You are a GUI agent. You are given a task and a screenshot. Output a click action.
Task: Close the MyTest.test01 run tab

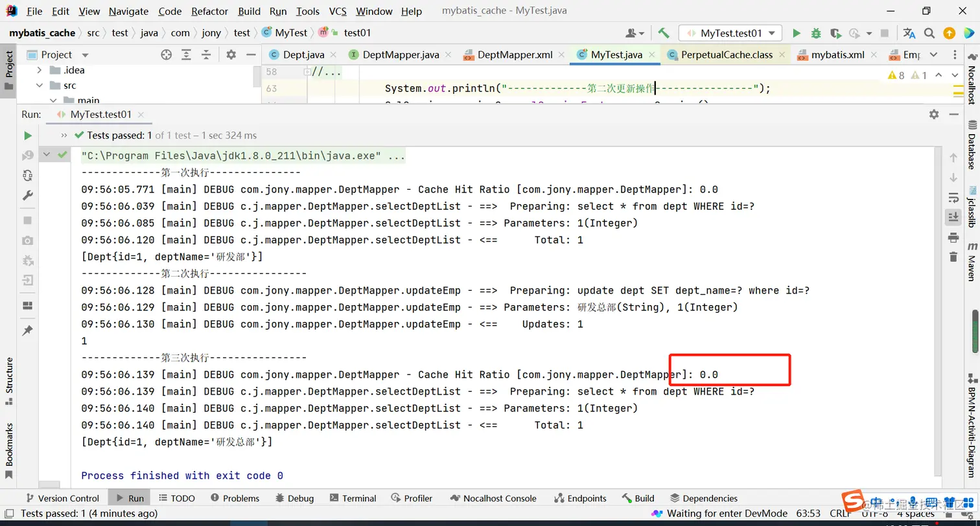(x=141, y=115)
